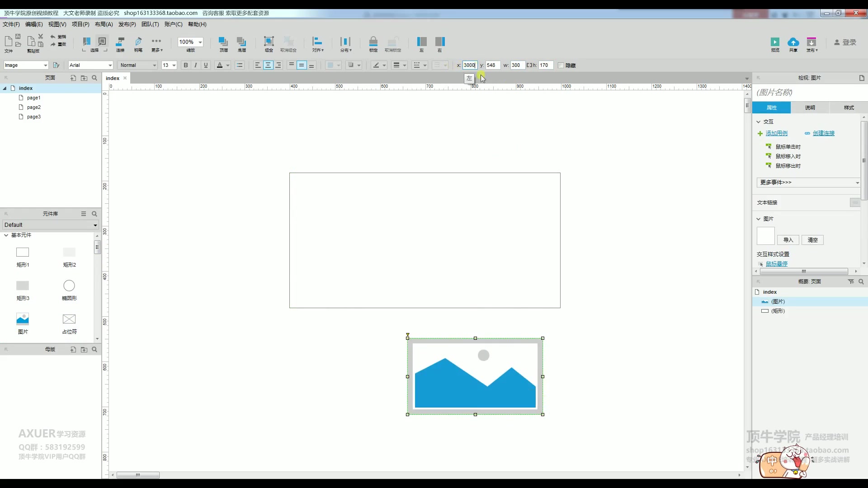Screen dimensions: 868x488
Task: Click the Group (组合) icon
Action: click(269, 42)
